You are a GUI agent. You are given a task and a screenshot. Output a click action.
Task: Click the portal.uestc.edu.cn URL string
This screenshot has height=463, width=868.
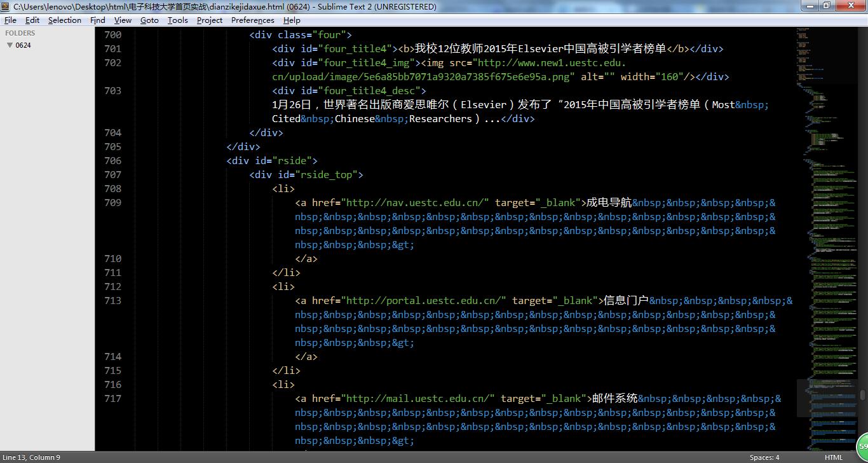424,301
